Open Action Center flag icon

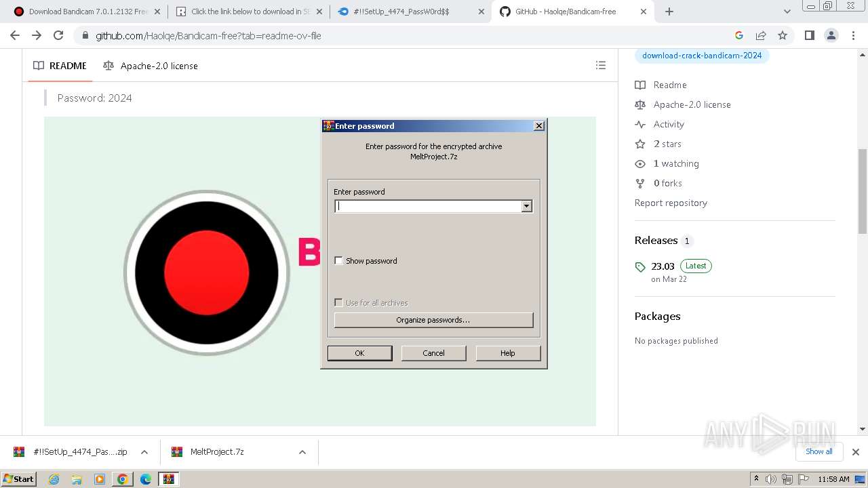pos(803,479)
